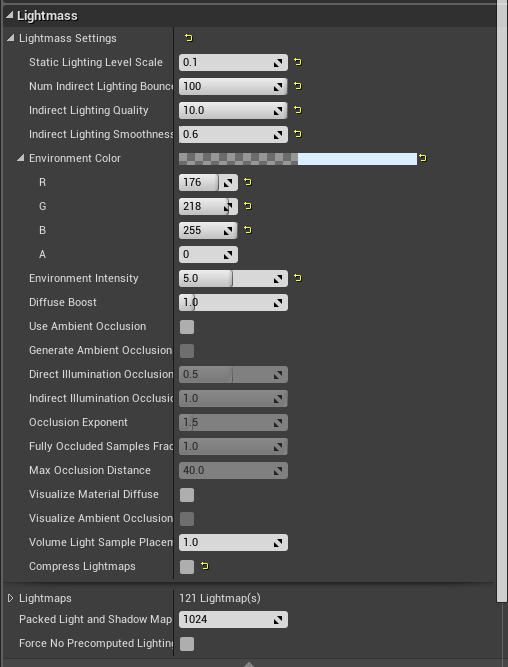This screenshot has height=667, width=508.
Task: Reset Indirect Lighting Smoothness to default
Action: [298, 134]
